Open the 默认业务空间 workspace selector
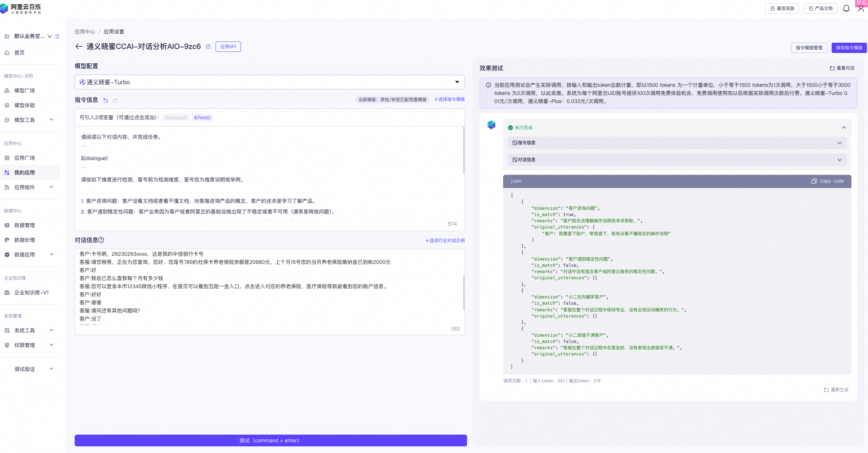868x453 pixels. 33,36
